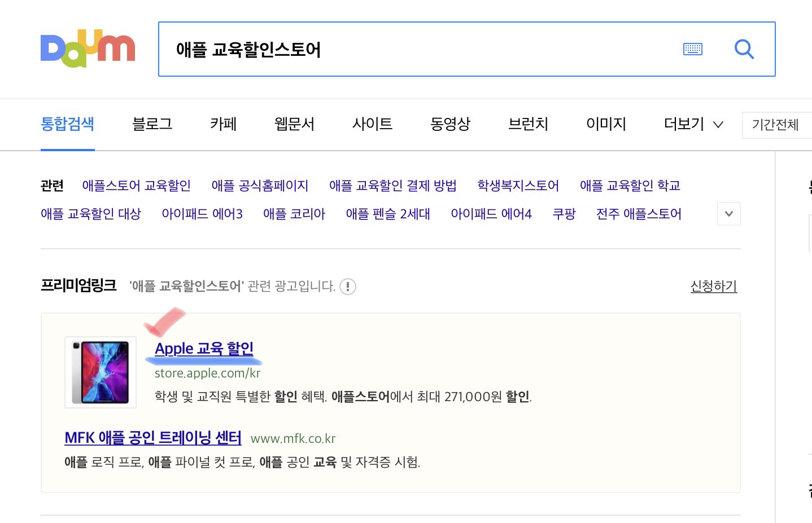Click the 관련 label before related searches
812x523 pixels.
point(52,186)
